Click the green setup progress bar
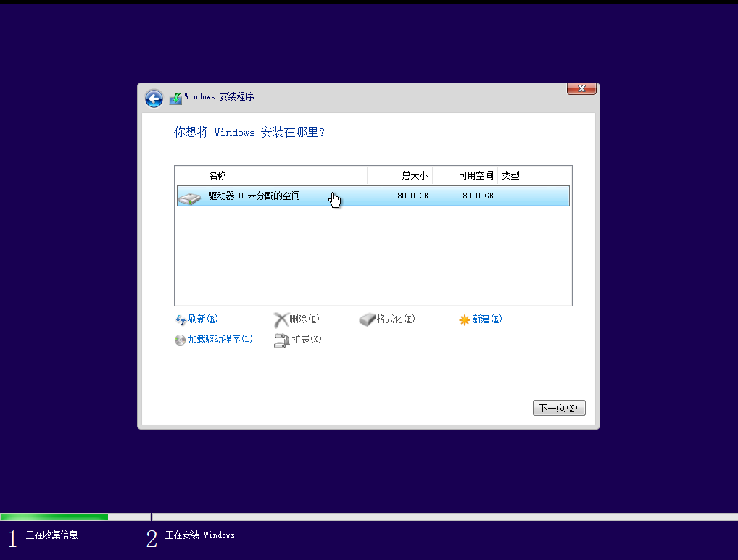738x560 pixels. pyautogui.click(x=54, y=517)
